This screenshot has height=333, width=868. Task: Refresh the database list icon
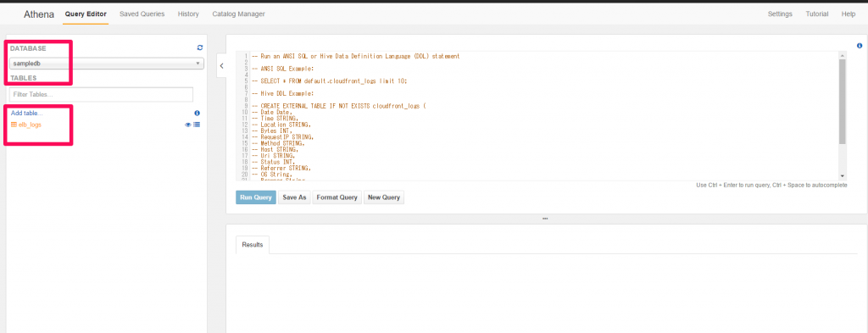point(200,48)
